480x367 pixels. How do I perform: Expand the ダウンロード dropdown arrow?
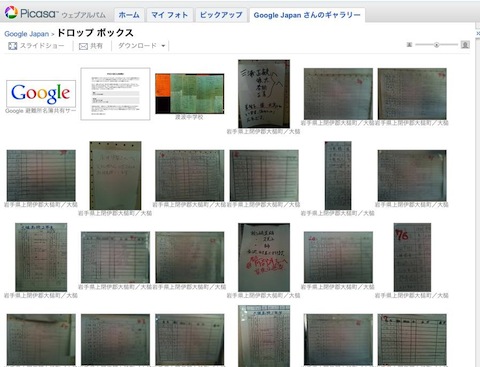[163, 46]
